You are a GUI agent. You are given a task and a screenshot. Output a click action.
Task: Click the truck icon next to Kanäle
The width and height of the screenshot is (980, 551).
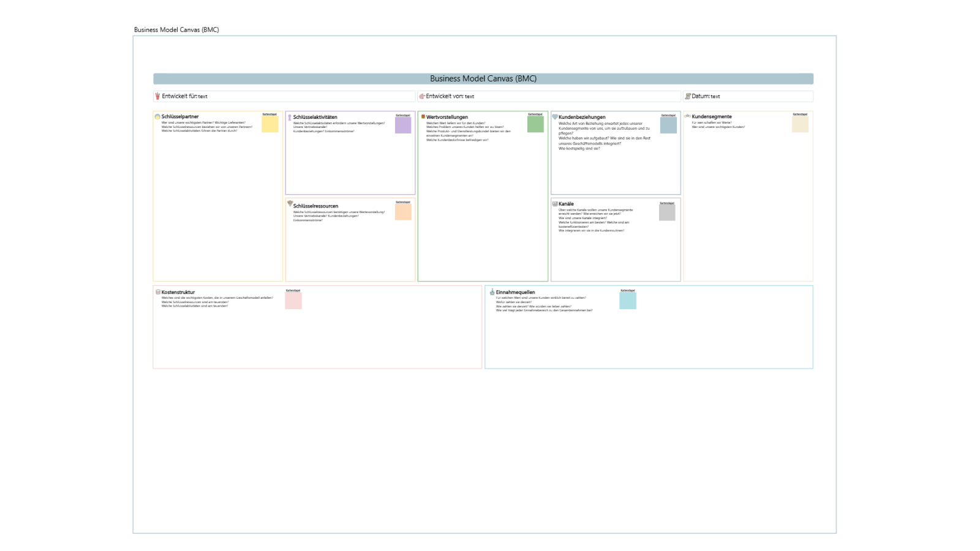point(554,203)
